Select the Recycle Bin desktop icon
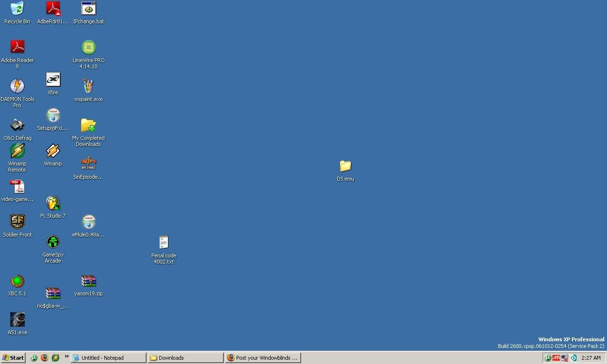The height and width of the screenshot is (364, 607). pos(17,9)
